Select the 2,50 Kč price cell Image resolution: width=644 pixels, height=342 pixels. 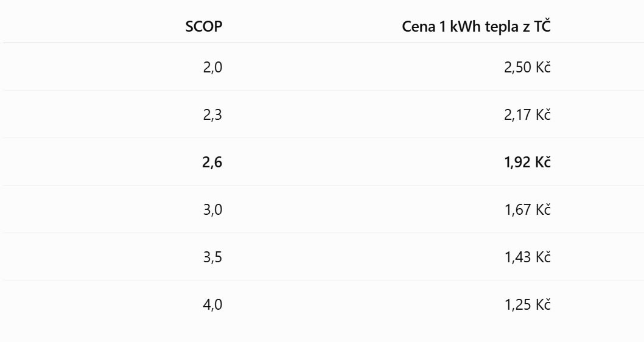coord(527,67)
